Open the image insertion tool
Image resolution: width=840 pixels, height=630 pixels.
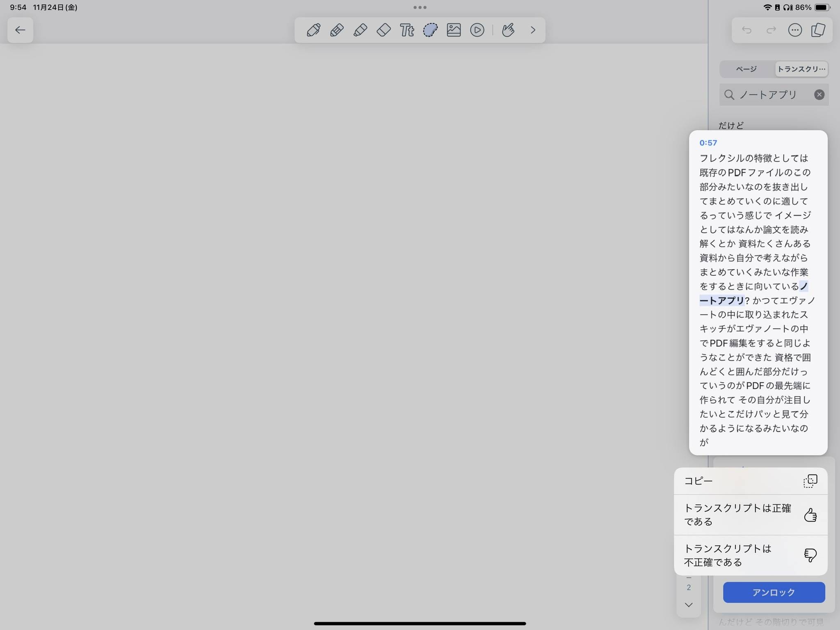pos(453,30)
